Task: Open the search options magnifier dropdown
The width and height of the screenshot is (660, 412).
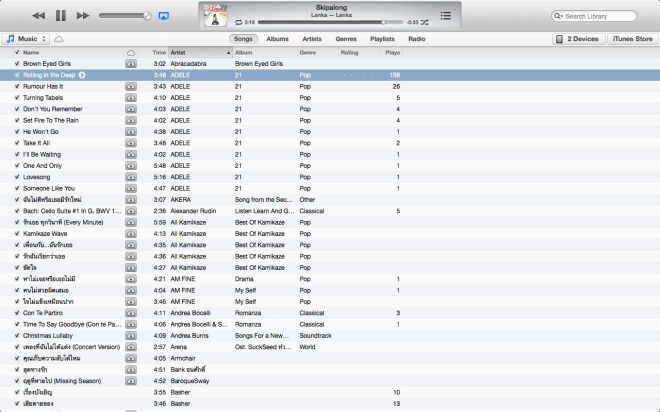Action: coord(560,17)
